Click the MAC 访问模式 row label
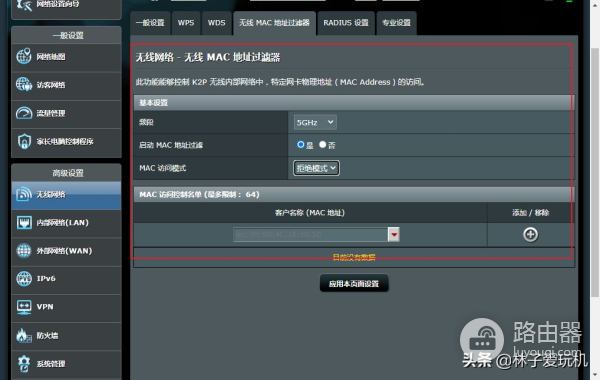The height and width of the screenshot is (380, 600). pos(163,168)
